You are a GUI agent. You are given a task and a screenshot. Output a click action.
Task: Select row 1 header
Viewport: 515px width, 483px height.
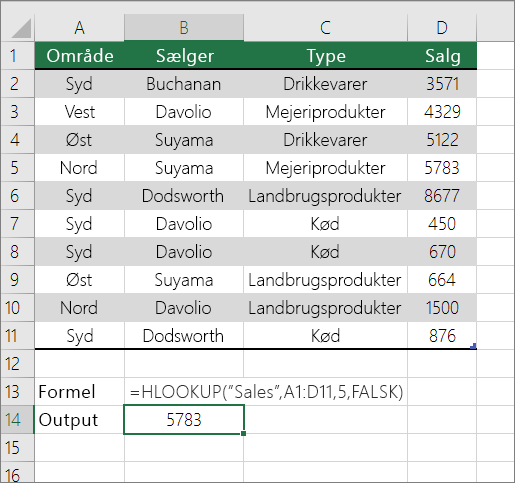point(17,56)
